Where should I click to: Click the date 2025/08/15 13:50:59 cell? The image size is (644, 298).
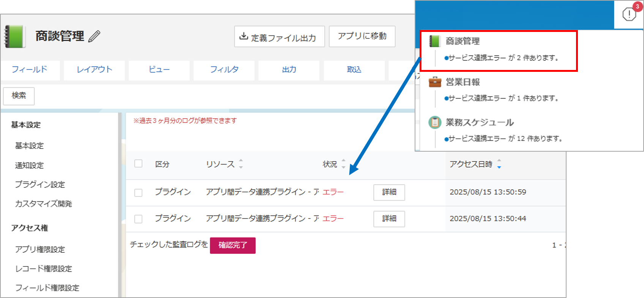tap(488, 192)
